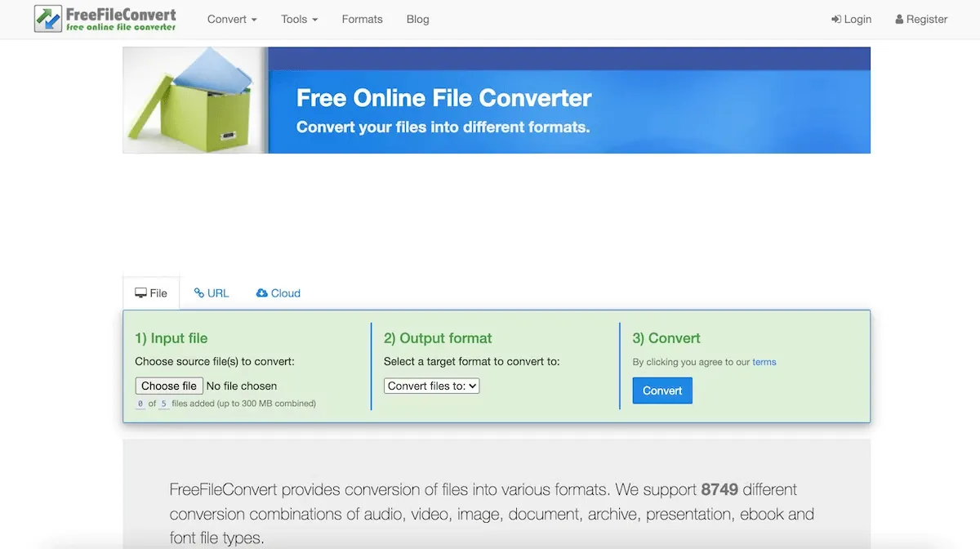Hit the blue Convert button
The image size is (980, 549).
tap(662, 391)
